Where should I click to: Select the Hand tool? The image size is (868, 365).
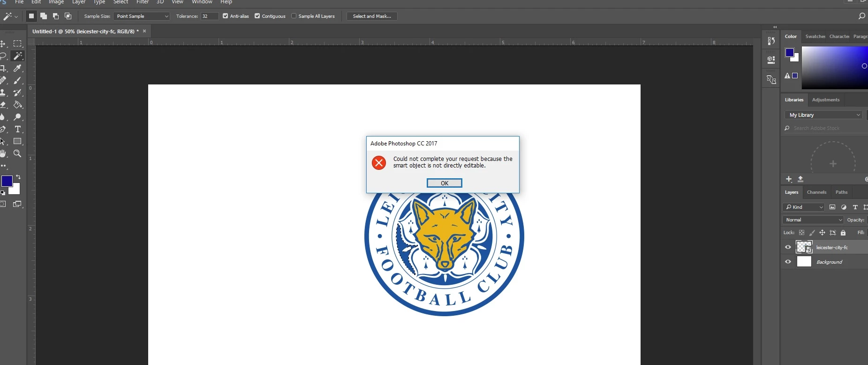(3, 153)
